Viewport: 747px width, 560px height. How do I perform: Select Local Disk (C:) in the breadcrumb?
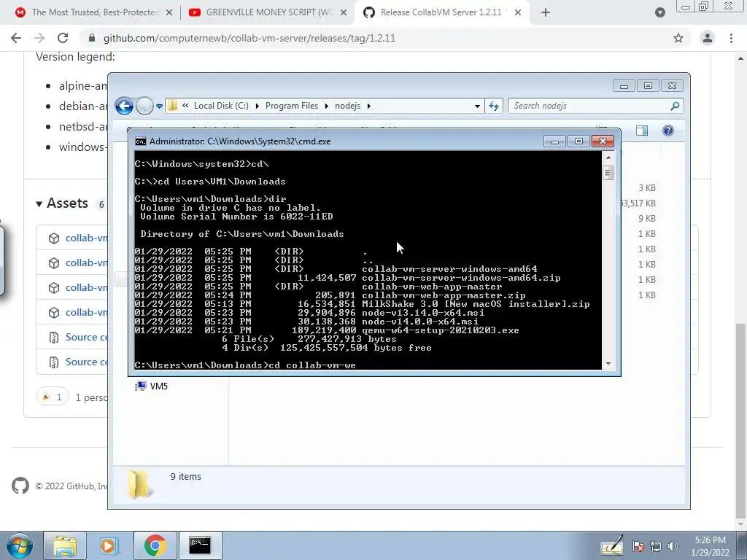221,106
